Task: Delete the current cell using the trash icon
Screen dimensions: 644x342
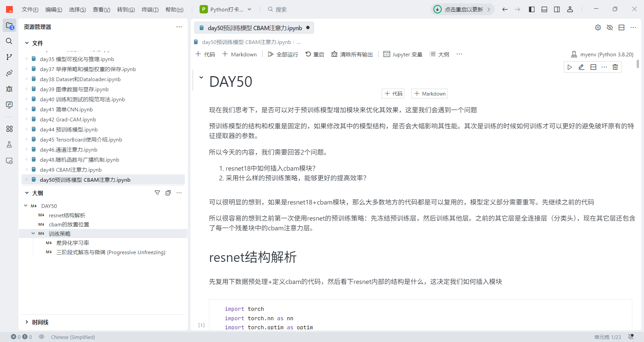Action: (x=615, y=67)
